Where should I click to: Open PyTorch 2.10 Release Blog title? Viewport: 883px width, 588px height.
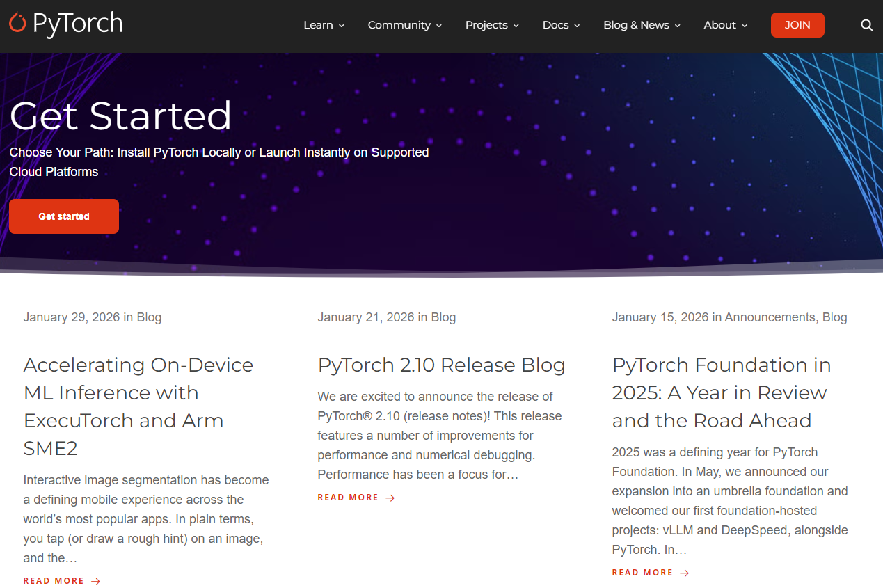pos(441,365)
